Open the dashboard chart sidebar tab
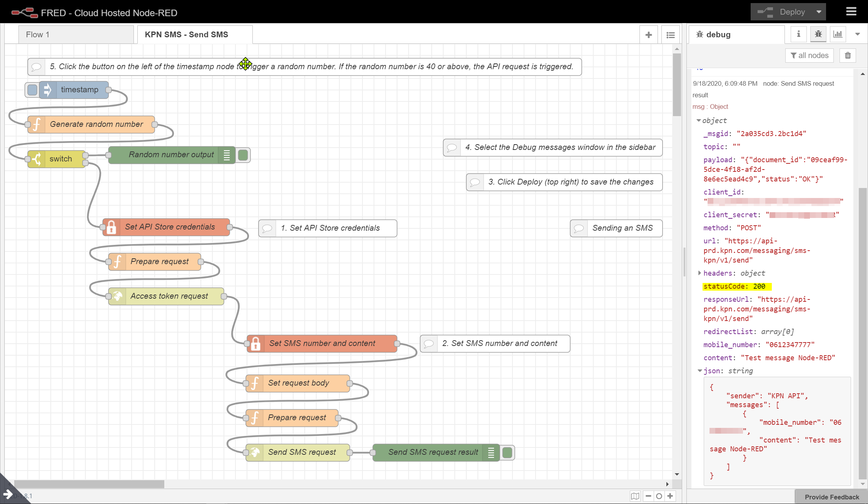Viewport: 868px width, 504px height. click(x=838, y=34)
